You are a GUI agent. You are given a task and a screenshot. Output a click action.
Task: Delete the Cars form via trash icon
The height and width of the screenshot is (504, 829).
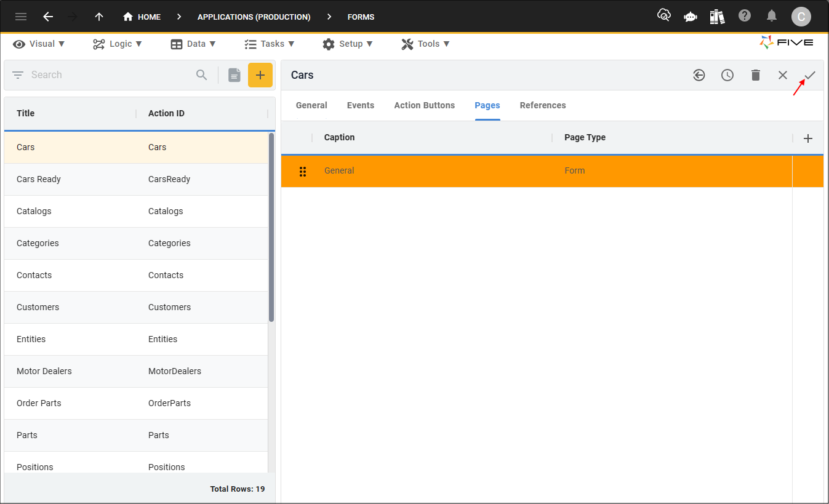[756, 75]
